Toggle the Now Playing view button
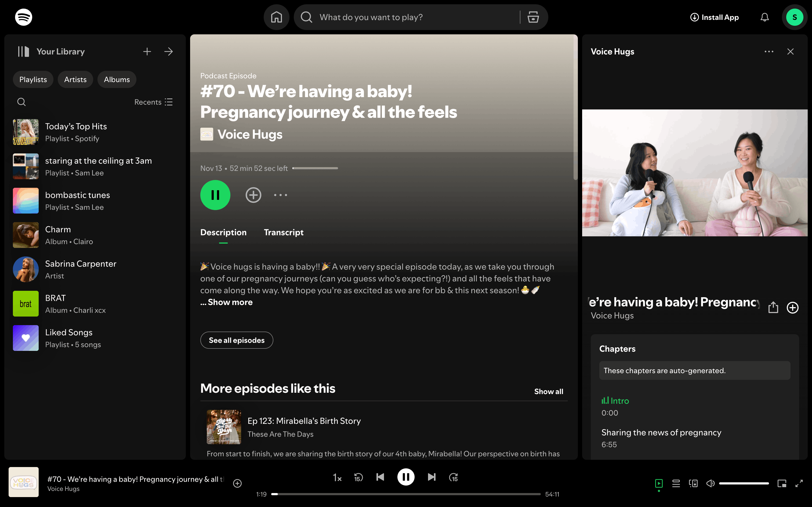 coord(659,483)
